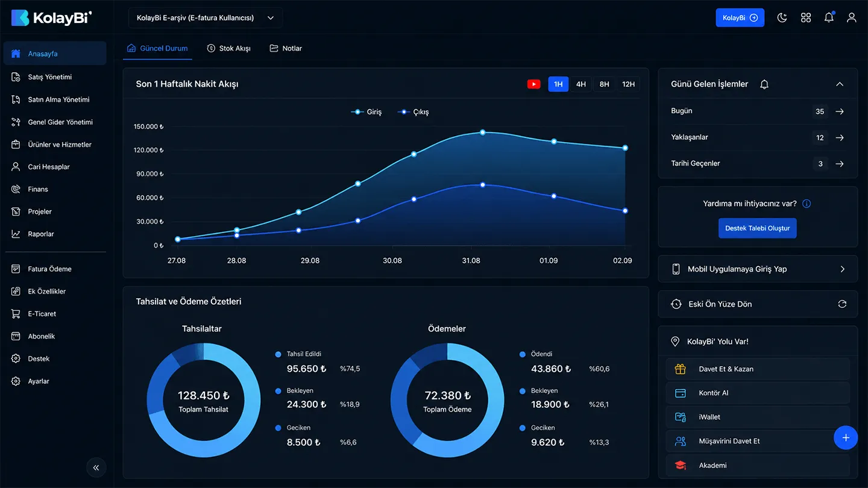
Task: Toggle dark mode moon icon
Action: point(782,17)
